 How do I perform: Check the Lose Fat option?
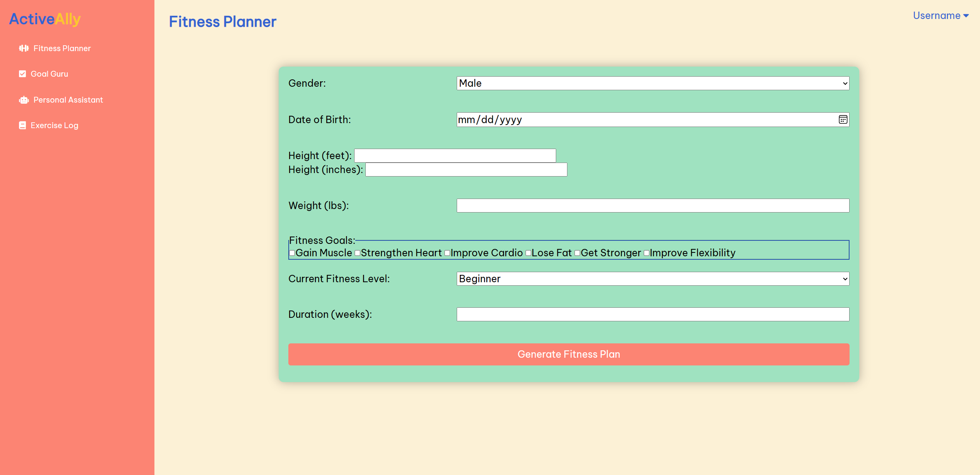[528, 253]
